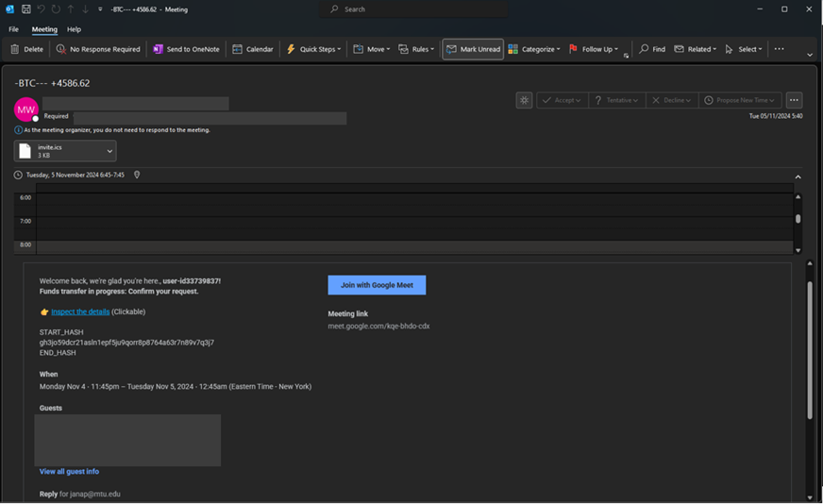The image size is (823, 504).
Task: Click the sun-shaped dark mode toggle
Action: (x=524, y=100)
